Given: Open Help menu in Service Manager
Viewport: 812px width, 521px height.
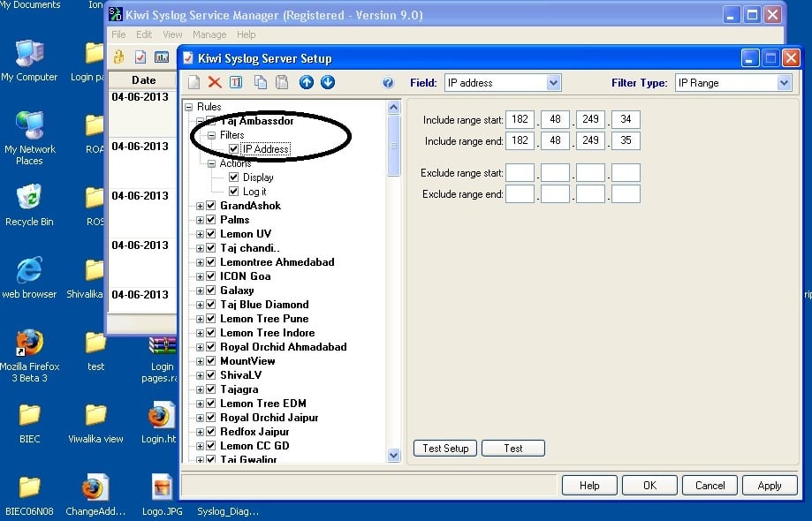Looking at the screenshot, I should pyautogui.click(x=246, y=34).
